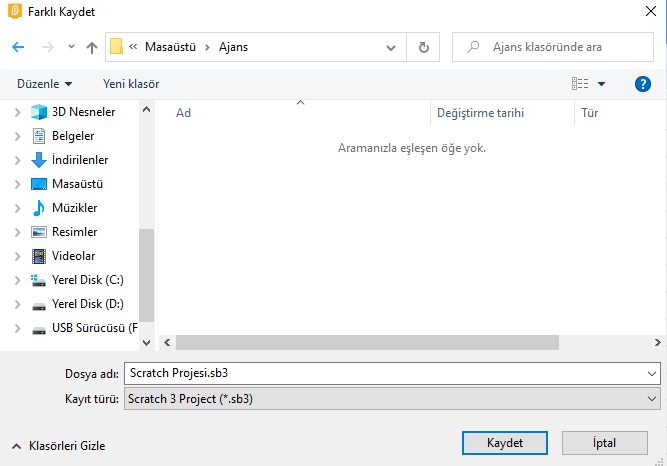Click the 3D Nesneler cube icon
This screenshot has height=466, width=667.
tap(39, 112)
